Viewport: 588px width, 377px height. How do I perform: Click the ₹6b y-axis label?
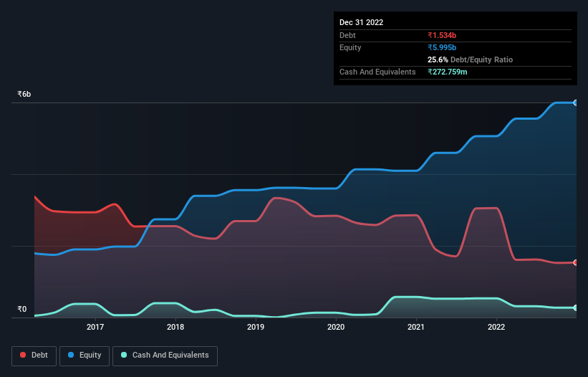click(x=24, y=94)
